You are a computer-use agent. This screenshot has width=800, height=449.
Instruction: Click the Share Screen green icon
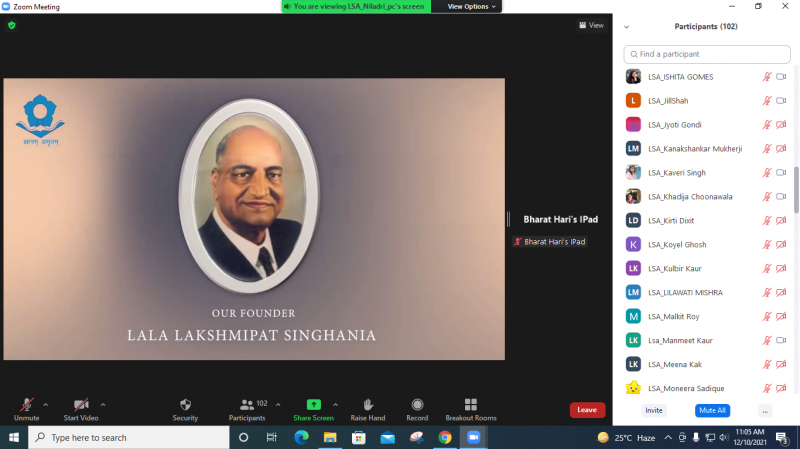pos(313,404)
